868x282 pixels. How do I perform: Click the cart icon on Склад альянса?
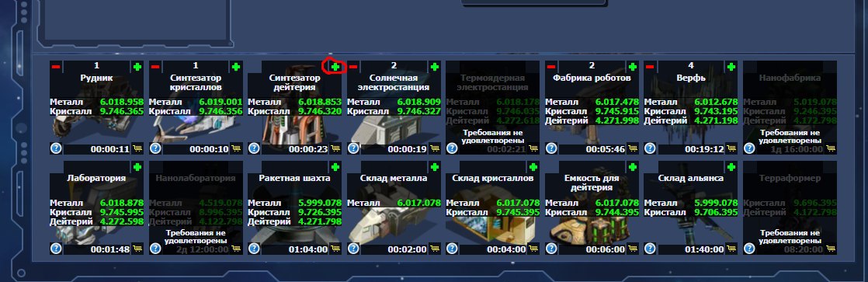(732, 249)
